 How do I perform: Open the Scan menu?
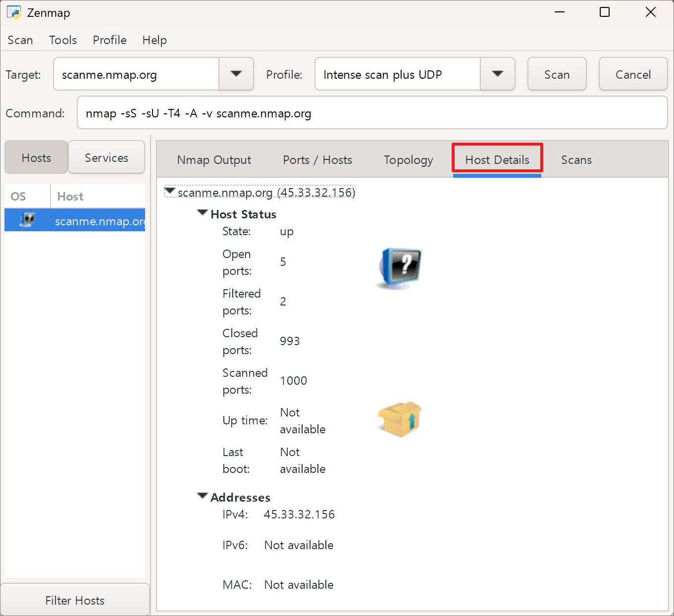click(20, 40)
